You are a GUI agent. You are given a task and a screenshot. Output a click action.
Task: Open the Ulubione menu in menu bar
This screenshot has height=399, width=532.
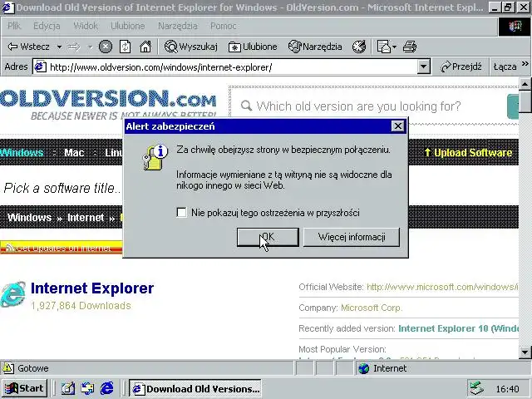[127, 26]
